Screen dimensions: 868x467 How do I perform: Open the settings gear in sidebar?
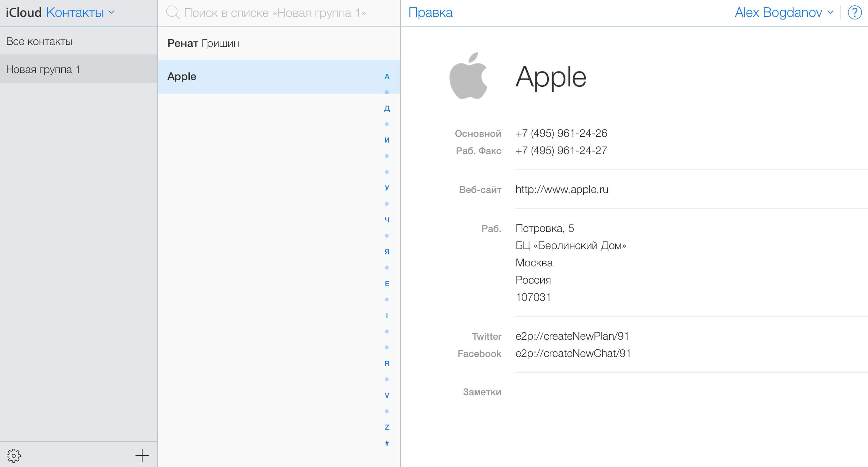(14, 455)
